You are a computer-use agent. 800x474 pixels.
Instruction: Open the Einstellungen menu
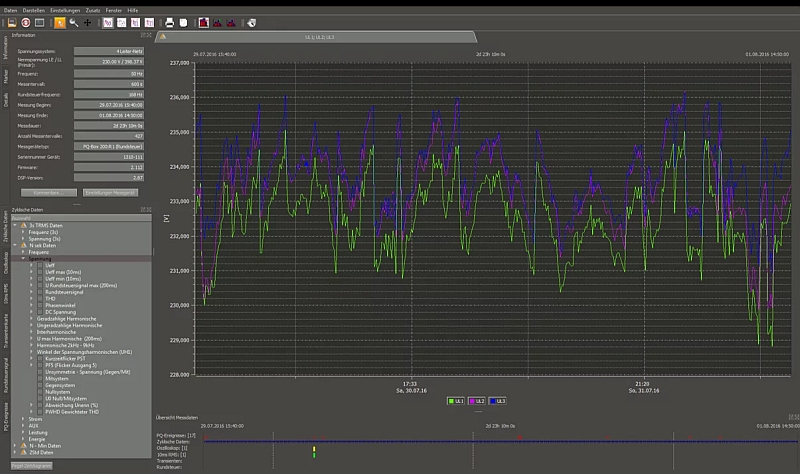point(65,10)
